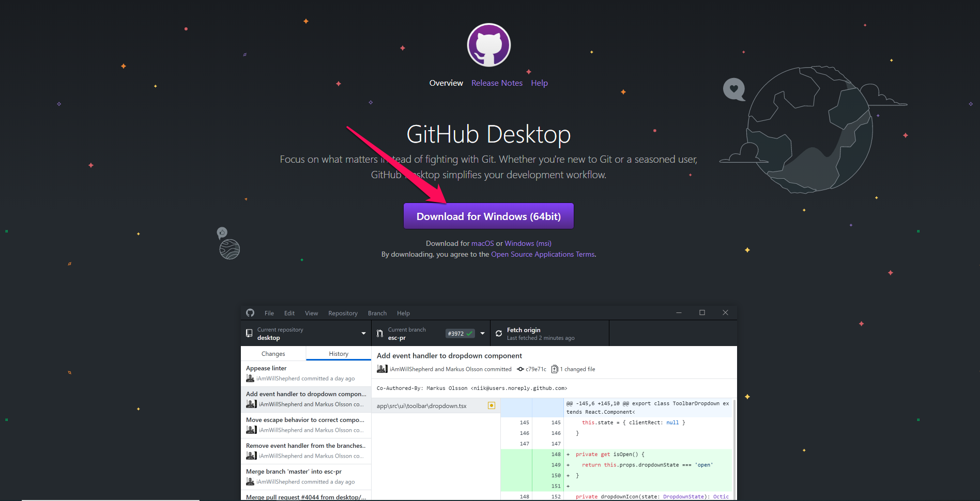Click the avatar beside 'Appease linter' commit
The width and height of the screenshot is (980, 501).
(250, 379)
